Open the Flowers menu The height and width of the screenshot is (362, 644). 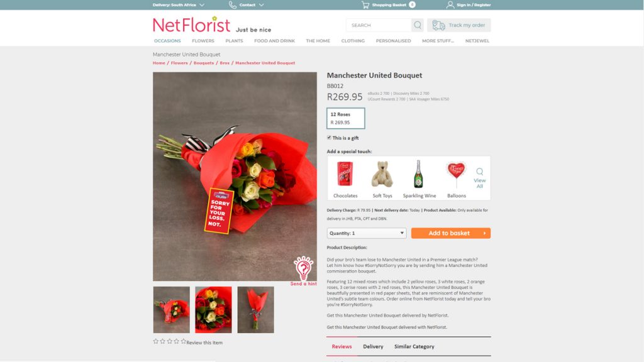click(x=203, y=41)
